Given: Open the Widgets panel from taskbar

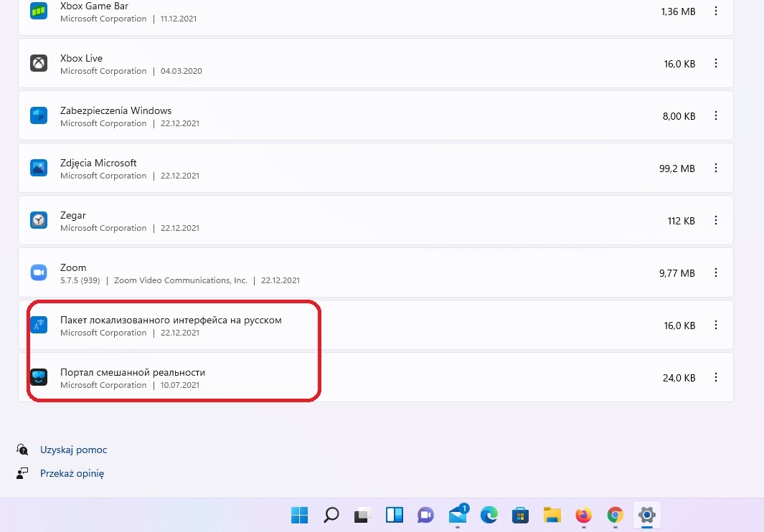Looking at the screenshot, I should point(394,515).
